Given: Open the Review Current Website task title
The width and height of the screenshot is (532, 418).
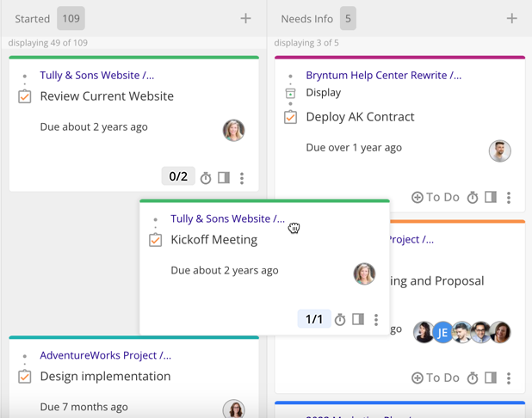Looking at the screenshot, I should [107, 96].
